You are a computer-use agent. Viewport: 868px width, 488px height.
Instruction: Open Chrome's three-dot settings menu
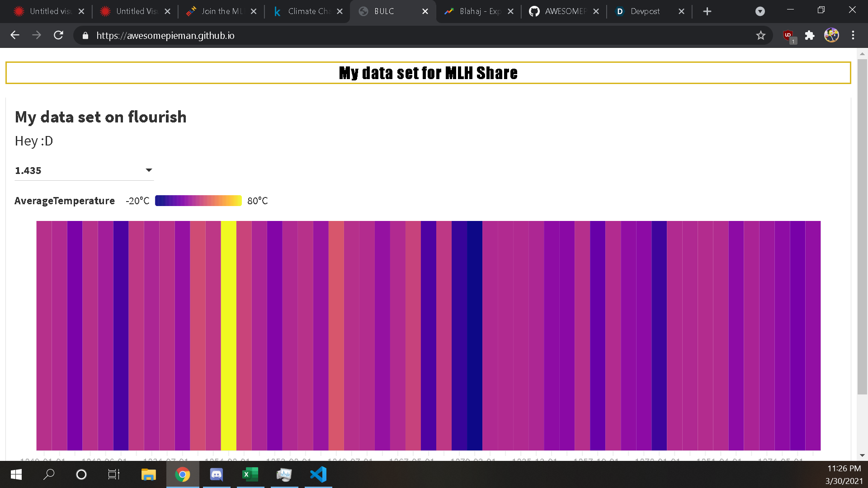[854, 35]
